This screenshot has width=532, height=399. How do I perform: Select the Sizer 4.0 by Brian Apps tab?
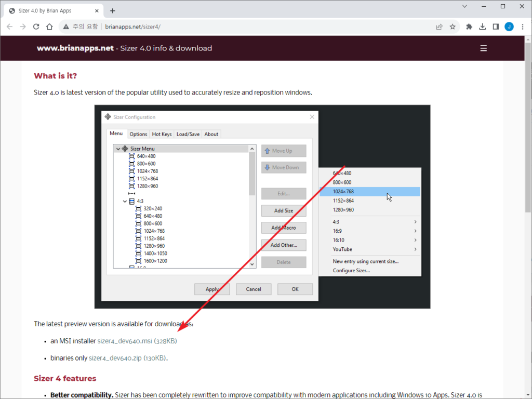[52, 10]
